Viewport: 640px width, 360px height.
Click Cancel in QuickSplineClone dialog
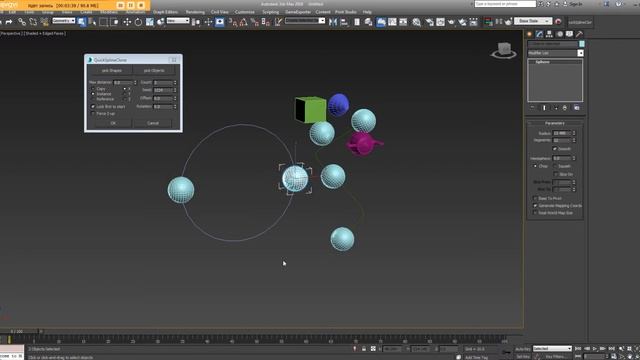(x=153, y=123)
